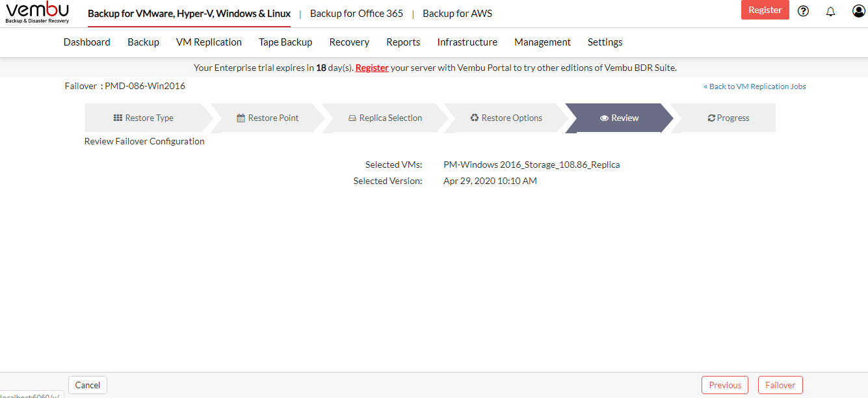Cancel the failover wizard
The image size is (868, 398).
pyautogui.click(x=88, y=385)
